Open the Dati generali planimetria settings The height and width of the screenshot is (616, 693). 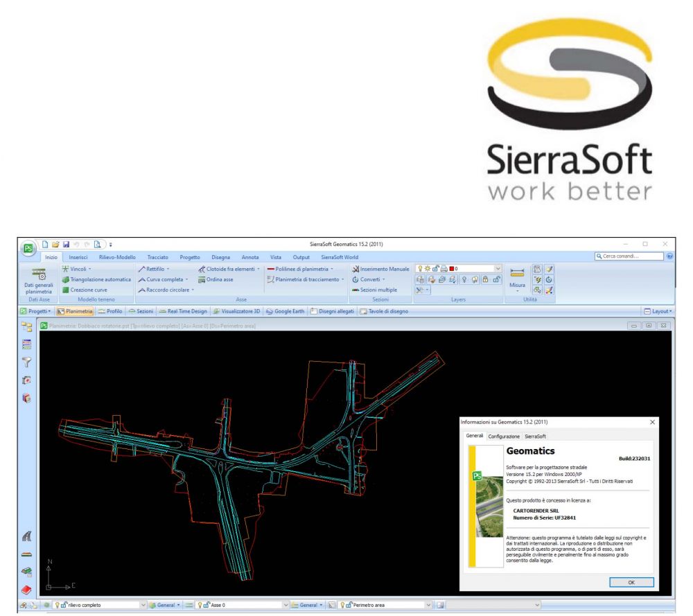(39, 281)
